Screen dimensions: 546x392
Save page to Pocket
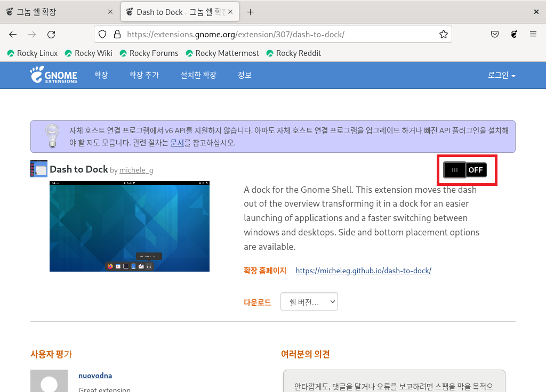click(494, 34)
